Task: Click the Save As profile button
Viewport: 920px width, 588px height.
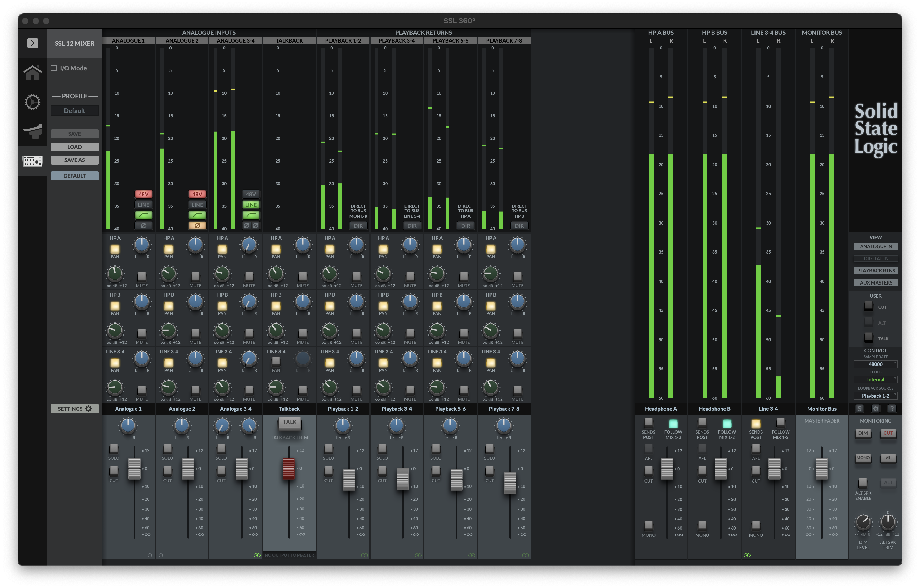Action: point(74,160)
